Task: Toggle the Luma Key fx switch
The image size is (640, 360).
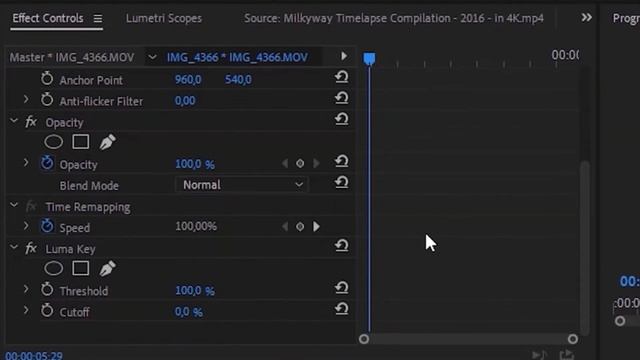Action: click(x=31, y=248)
